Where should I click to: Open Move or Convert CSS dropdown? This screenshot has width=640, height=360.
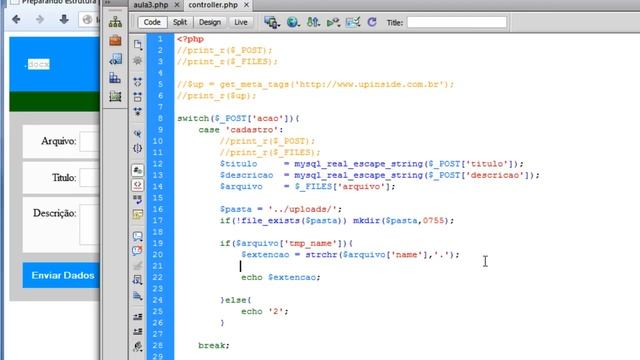pos(138,295)
